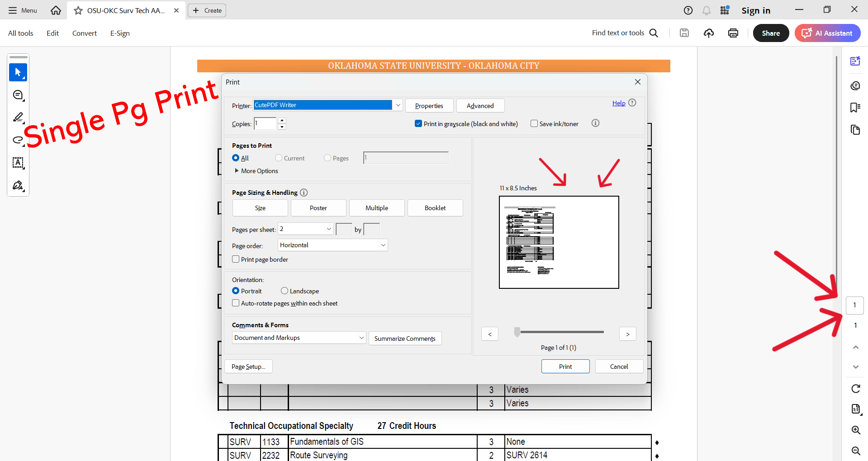The image size is (868, 461).
Task: Open the Printer dropdown
Action: coord(397,104)
